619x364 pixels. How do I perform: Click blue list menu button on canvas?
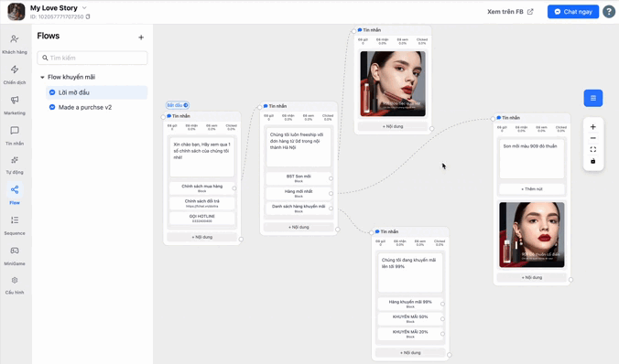click(x=593, y=98)
